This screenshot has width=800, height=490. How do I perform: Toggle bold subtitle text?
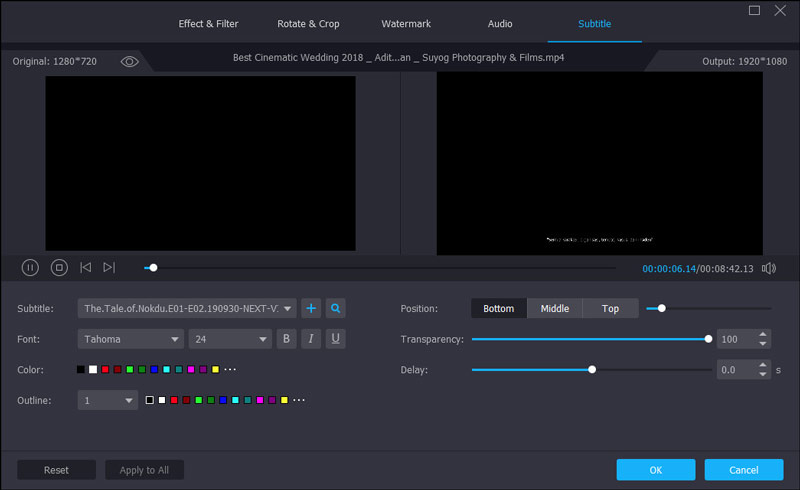point(287,339)
